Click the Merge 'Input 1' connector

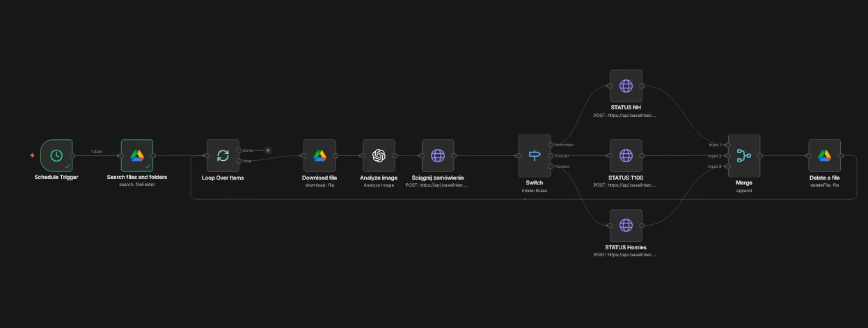click(x=727, y=144)
